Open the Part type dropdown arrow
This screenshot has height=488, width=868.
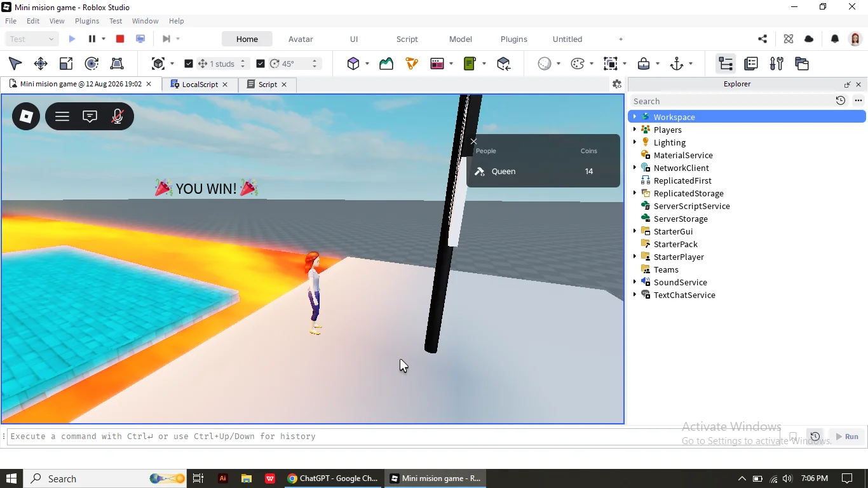(x=367, y=64)
